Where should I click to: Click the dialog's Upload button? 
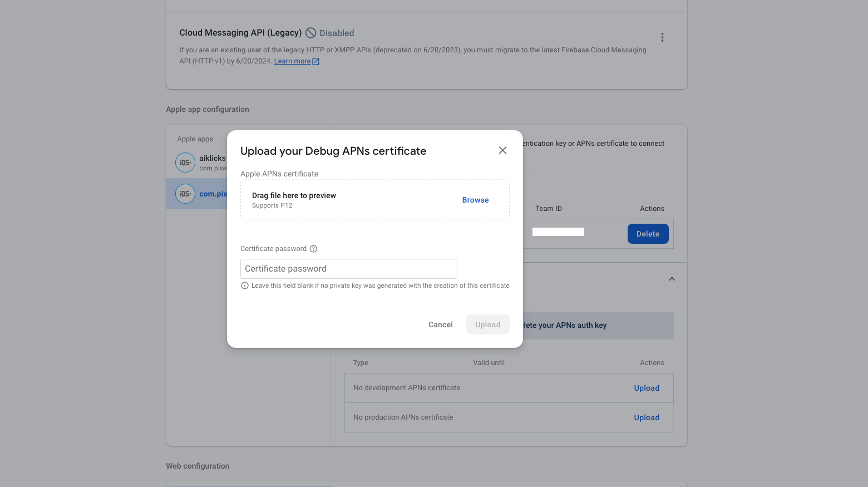coord(487,324)
